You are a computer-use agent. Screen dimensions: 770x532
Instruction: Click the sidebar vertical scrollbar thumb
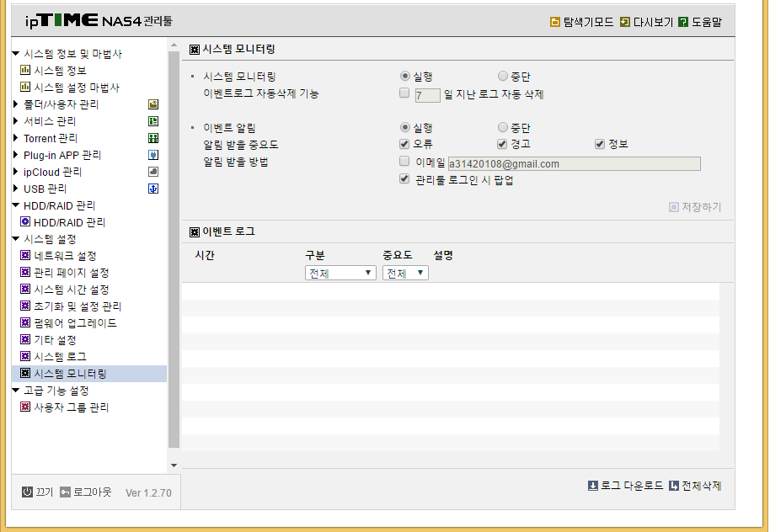[174, 249]
